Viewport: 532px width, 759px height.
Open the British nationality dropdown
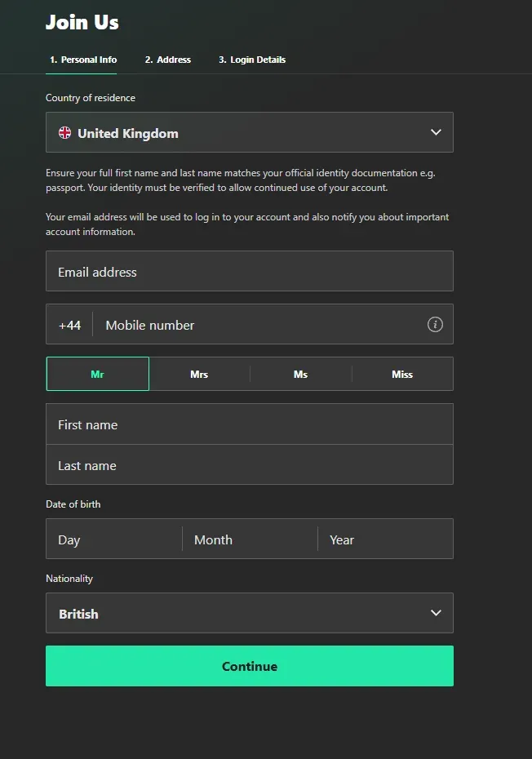(x=249, y=613)
